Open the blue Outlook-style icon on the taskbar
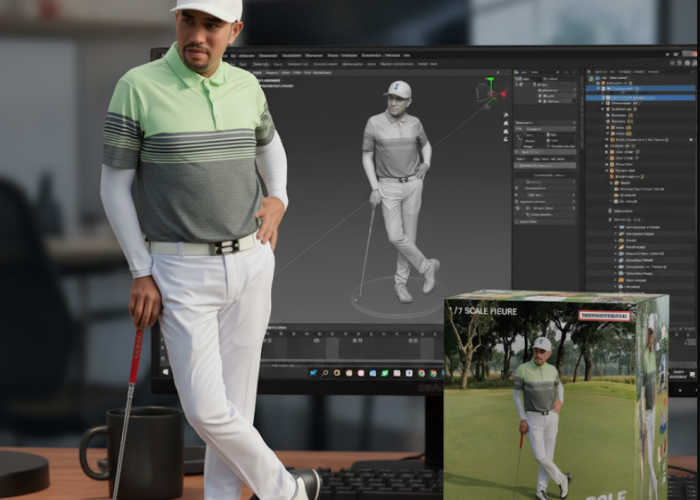The width and height of the screenshot is (700, 500). click(x=373, y=373)
